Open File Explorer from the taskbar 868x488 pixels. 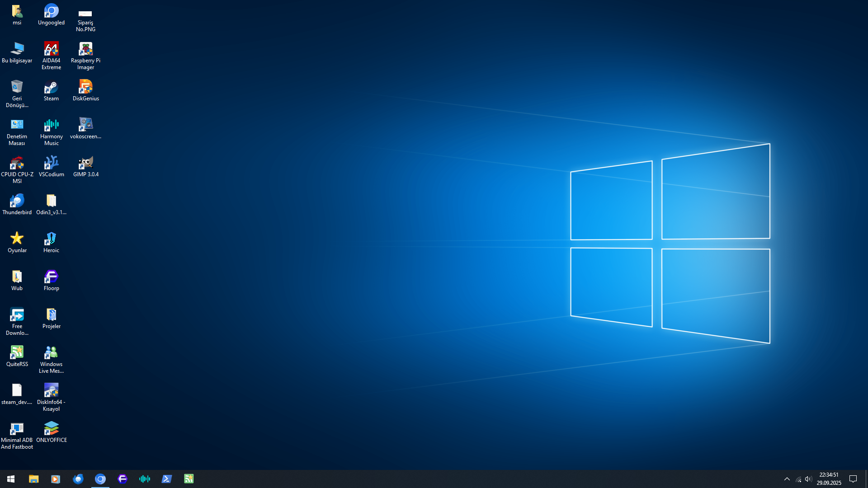point(33,479)
